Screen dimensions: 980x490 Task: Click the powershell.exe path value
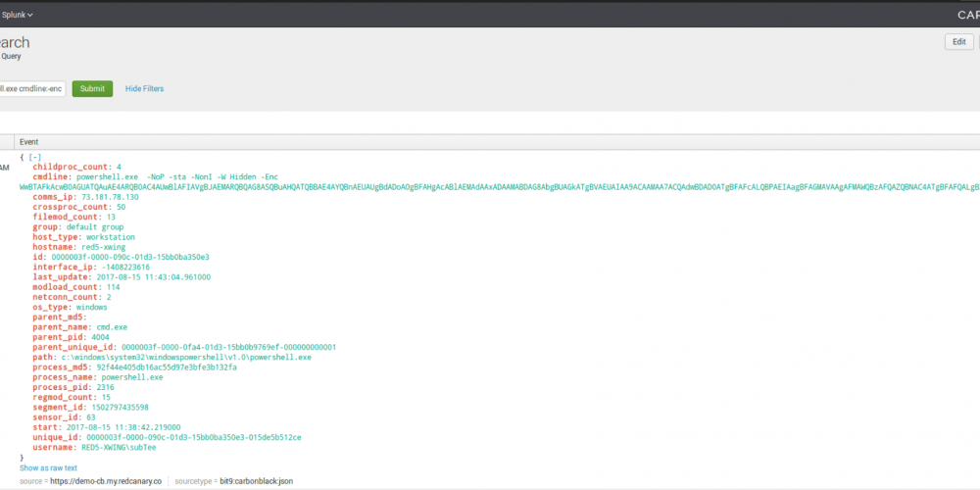(185, 357)
